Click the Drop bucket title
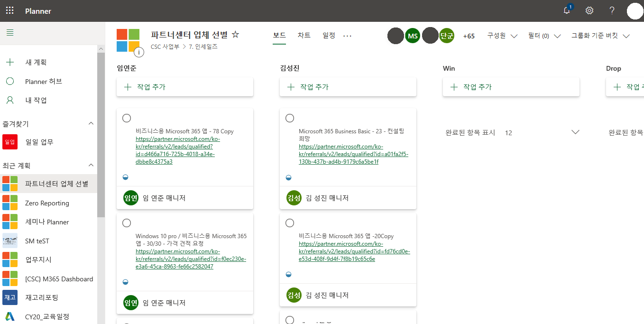644x324 pixels. point(614,68)
